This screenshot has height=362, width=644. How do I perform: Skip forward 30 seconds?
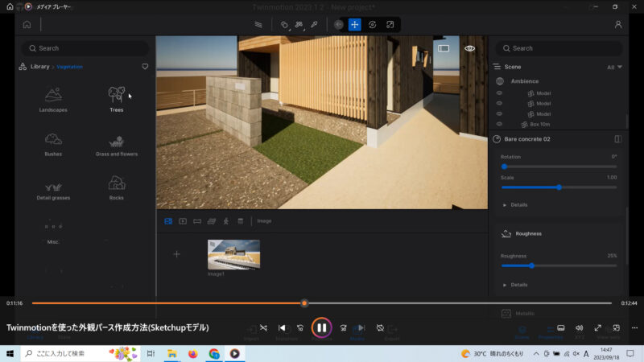pyautogui.click(x=344, y=328)
